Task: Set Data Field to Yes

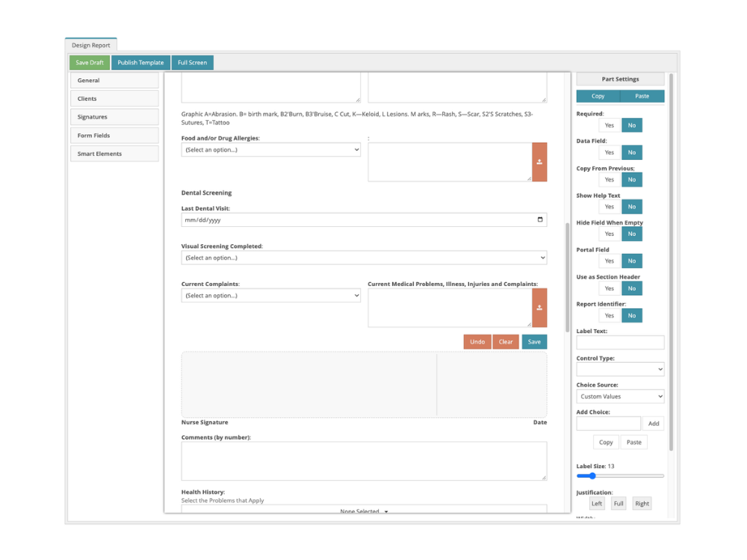Action: pos(610,152)
